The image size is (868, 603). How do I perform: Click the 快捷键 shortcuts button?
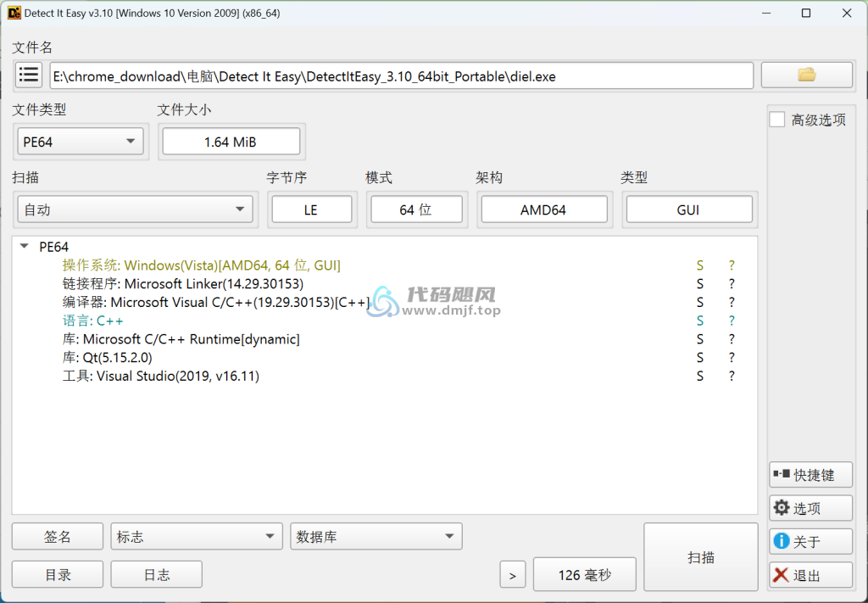(810, 475)
